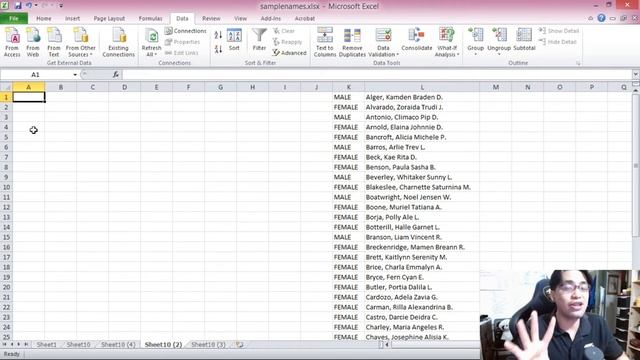Insert a new worksheet

(x=240, y=345)
